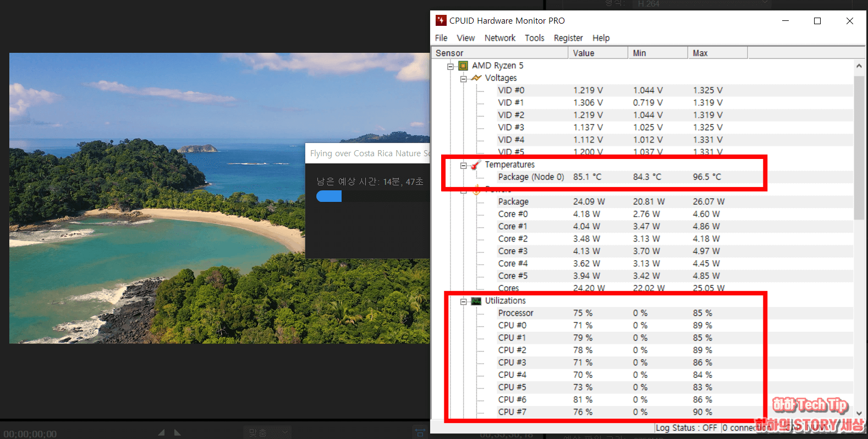Click the remaining time text 14분, 47초

click(x=403, y=182)
